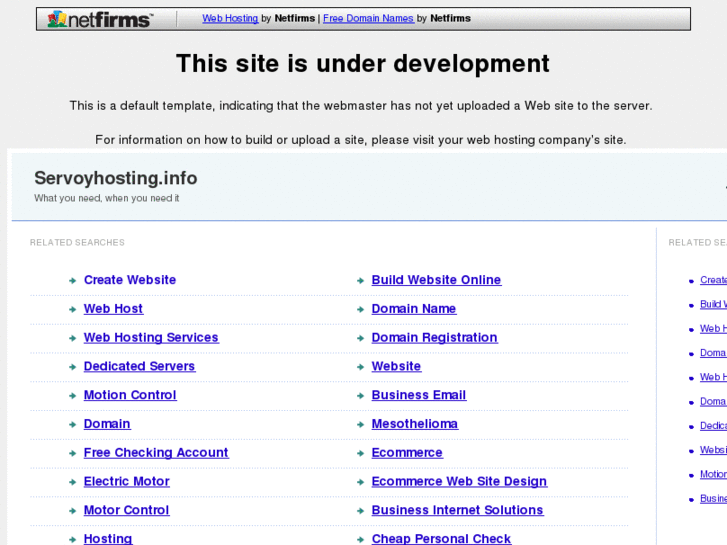Open the Create Website link
Image resolution: width=727 pixels, height=545 pixels.
coord(130,280)
